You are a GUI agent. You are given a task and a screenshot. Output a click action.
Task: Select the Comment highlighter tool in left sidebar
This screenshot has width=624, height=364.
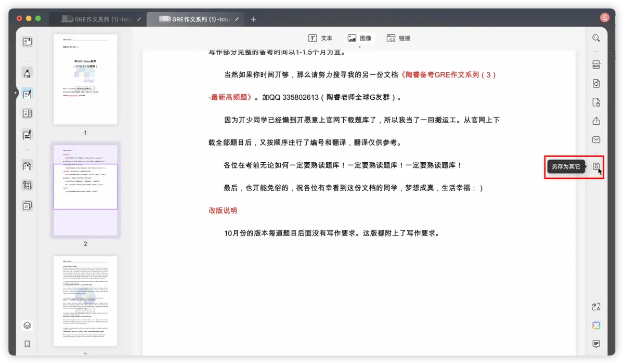(27, 73)
